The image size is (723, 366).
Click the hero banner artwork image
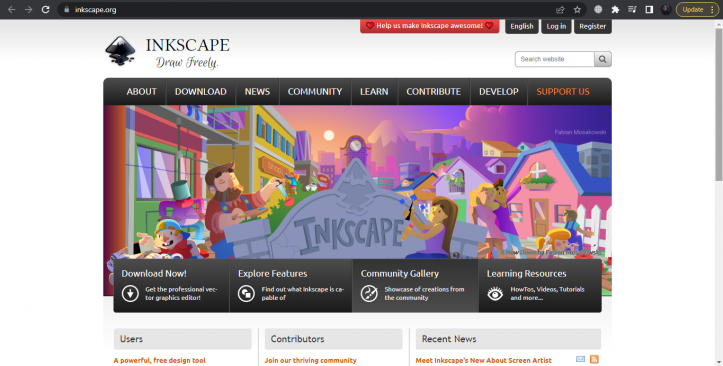357,182
